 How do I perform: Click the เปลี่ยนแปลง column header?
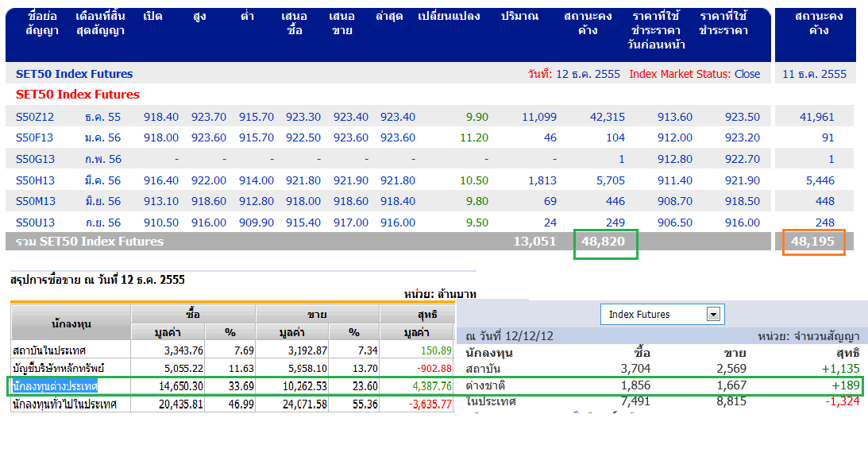click(449, 16)
